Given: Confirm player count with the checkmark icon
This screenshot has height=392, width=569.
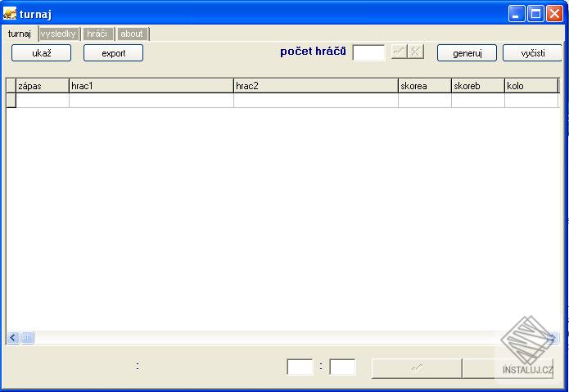Looking at the screenshot, I should 400,52.
